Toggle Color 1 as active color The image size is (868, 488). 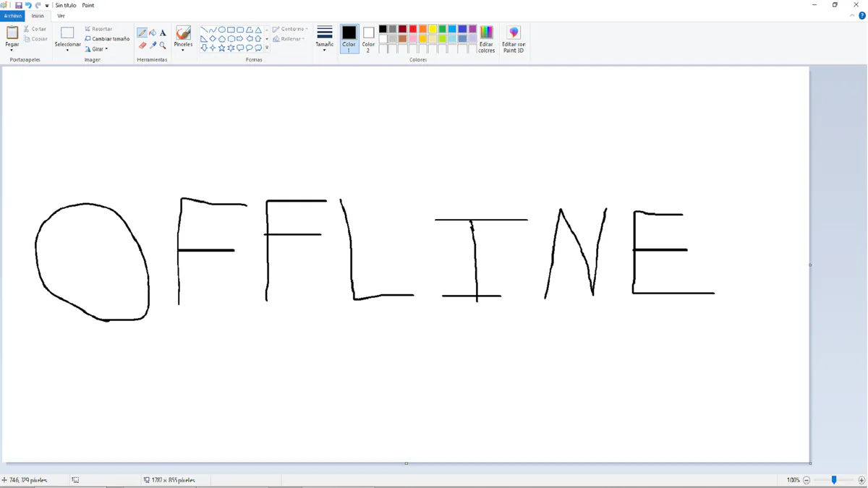coord(349,39)
